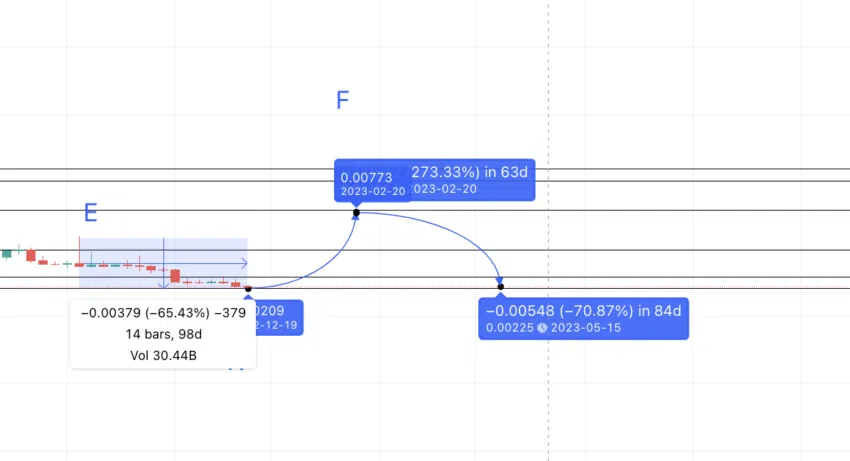Click the vertical dashed crosshair line
The height and width of the screenshot is (461, 850).
pyautogui.click(x=548, y=230)
